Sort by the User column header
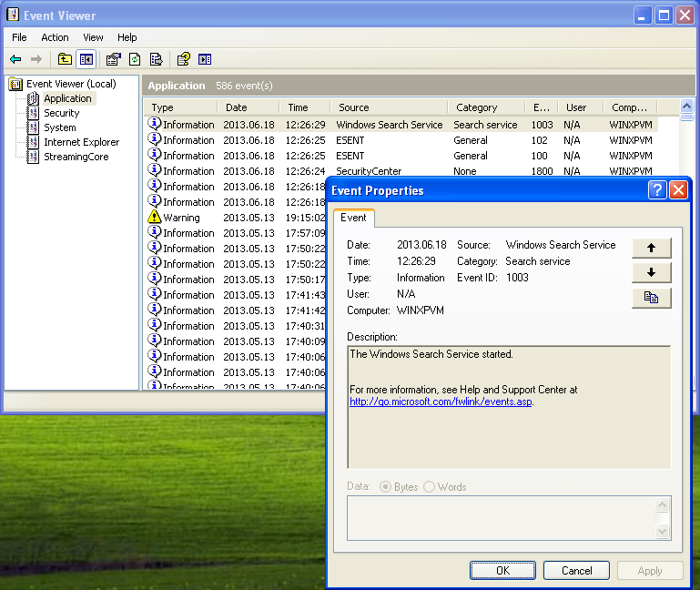The image size is (700, 590). coord(581,107)
